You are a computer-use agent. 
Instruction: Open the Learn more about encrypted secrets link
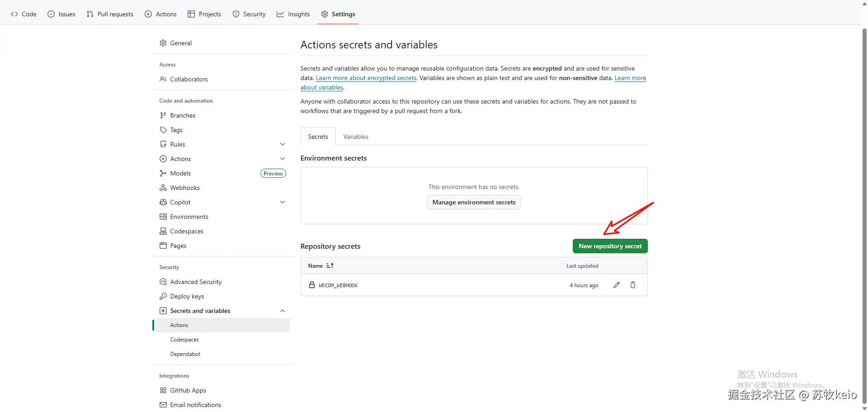pyautogui.click(x=366, y=78)
